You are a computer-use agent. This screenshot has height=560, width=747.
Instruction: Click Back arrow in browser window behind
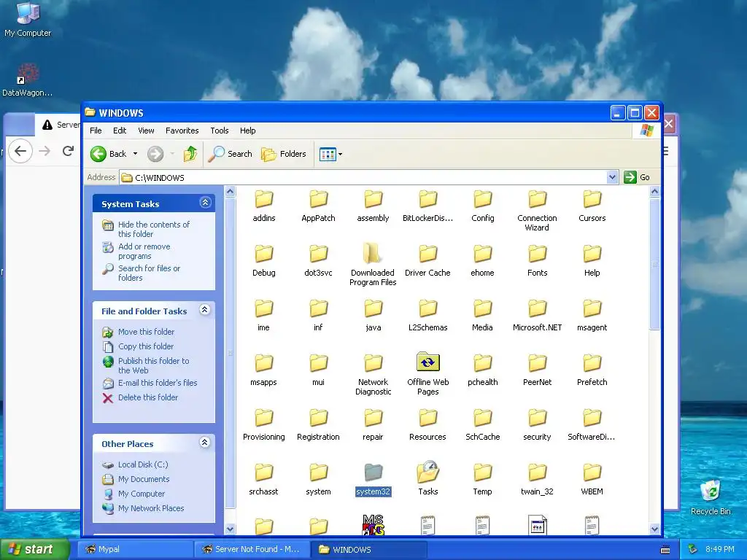(20, 151)
